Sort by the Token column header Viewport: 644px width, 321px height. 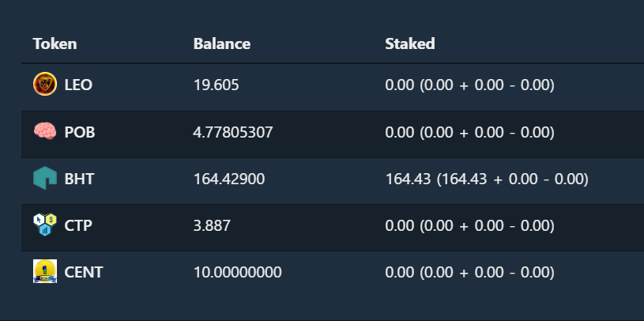[x=55, y=43]
